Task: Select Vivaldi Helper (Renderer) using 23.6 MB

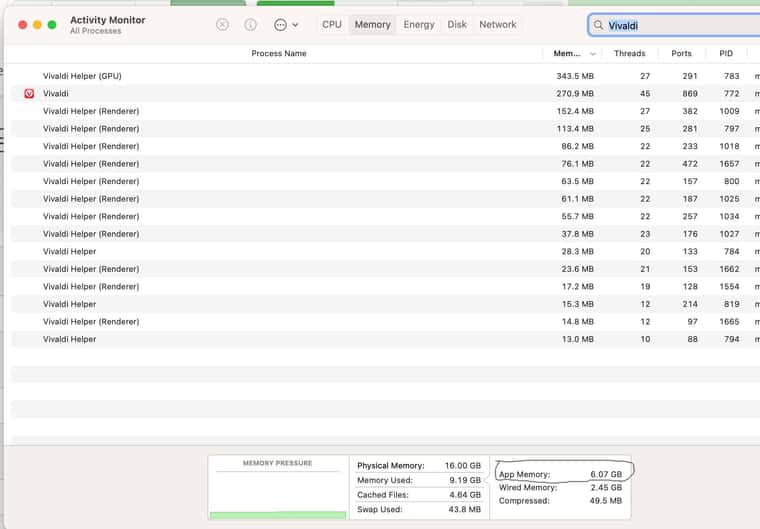Action: [x=385, y=269]
